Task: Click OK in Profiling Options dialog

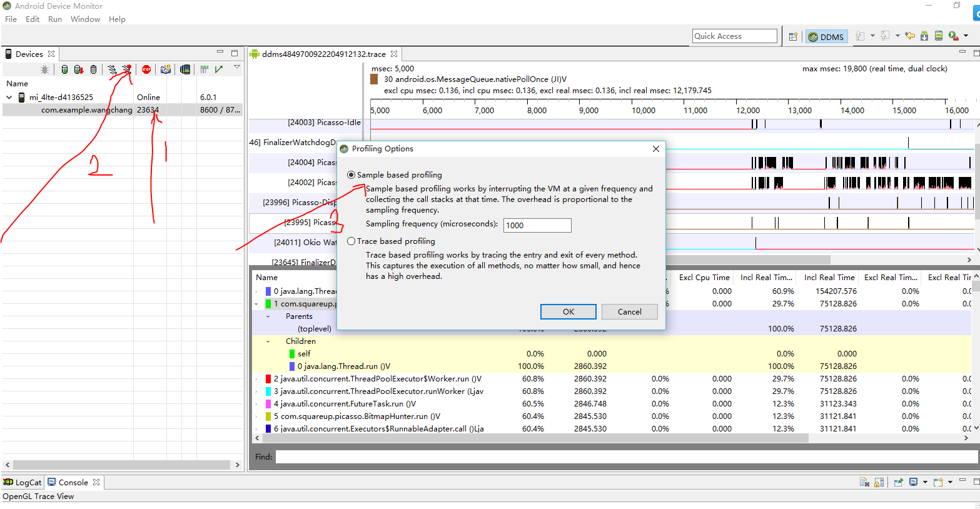Action: pos(568,312)
